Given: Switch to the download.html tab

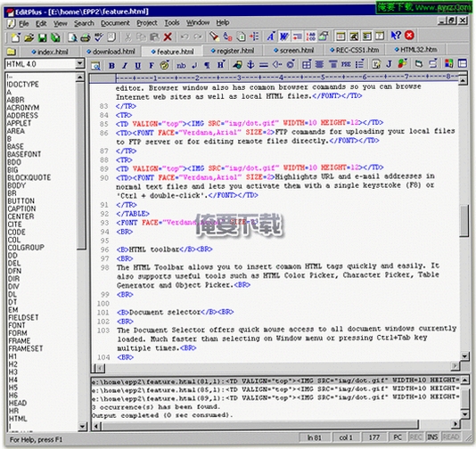Looking at the screenshot, I should tap(111, 52).
